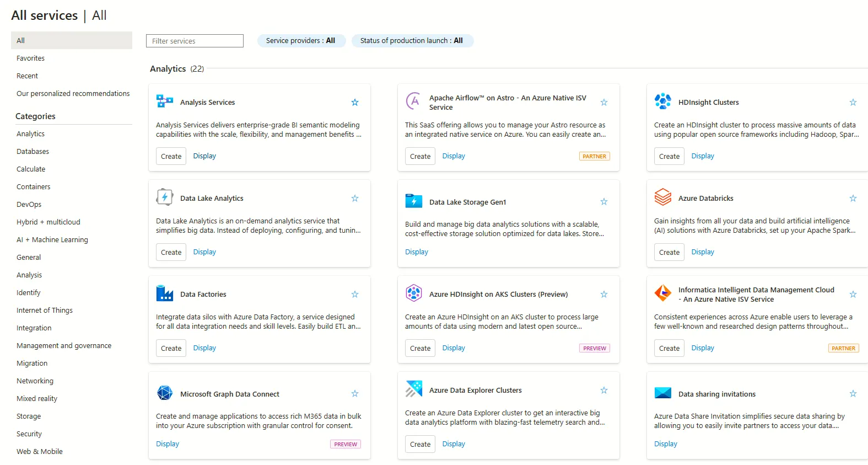The height and width of the screenshot is (465, 868).
Task: Click Display under HDInsight Clusters
Action: (703, 156)
